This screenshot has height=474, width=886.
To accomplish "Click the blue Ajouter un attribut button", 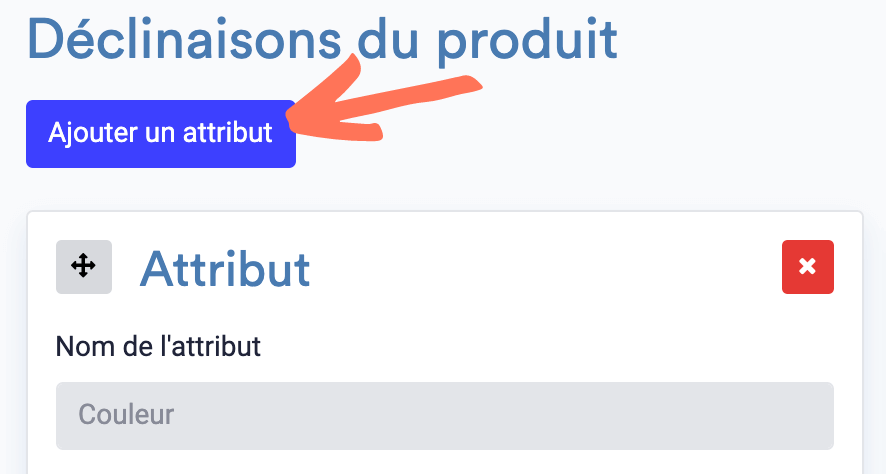I will (161, 134).
